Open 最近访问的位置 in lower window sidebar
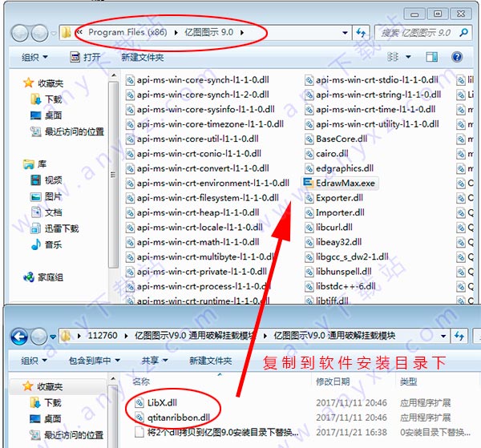481x448 pixels. click(67, 435)
